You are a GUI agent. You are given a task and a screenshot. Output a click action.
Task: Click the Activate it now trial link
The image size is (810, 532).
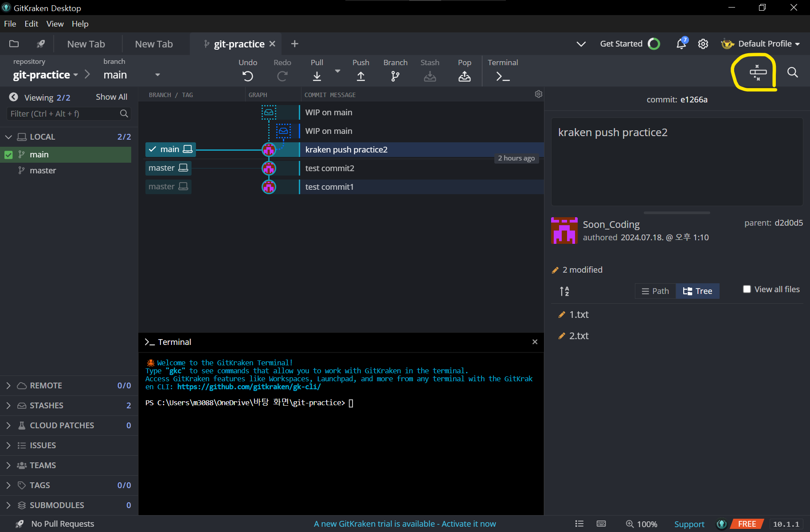point(469,524)
